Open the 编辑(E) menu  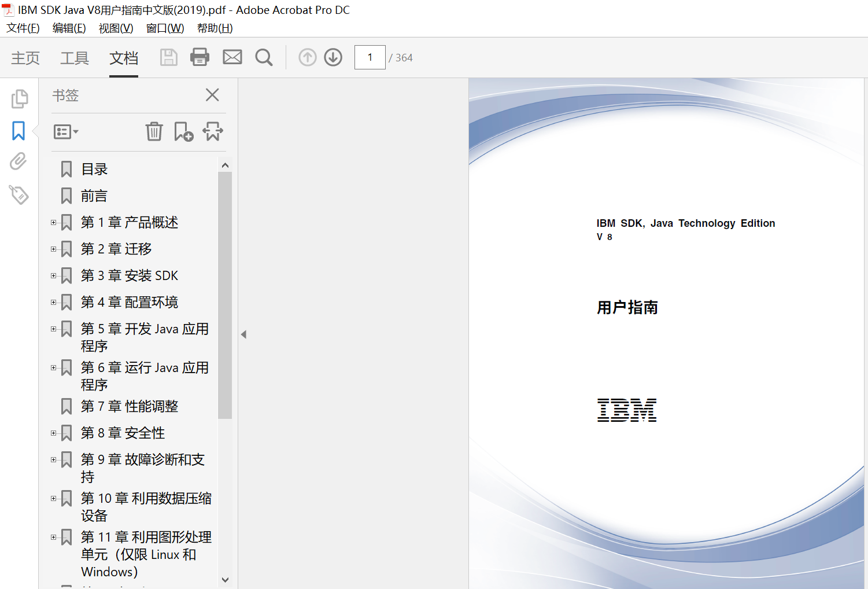[69, 28]
